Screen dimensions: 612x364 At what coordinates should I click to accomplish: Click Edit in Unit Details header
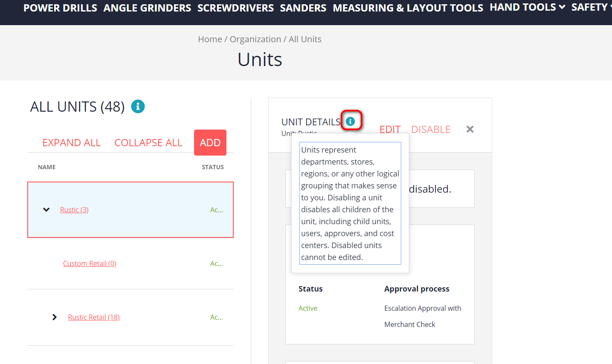390,130
